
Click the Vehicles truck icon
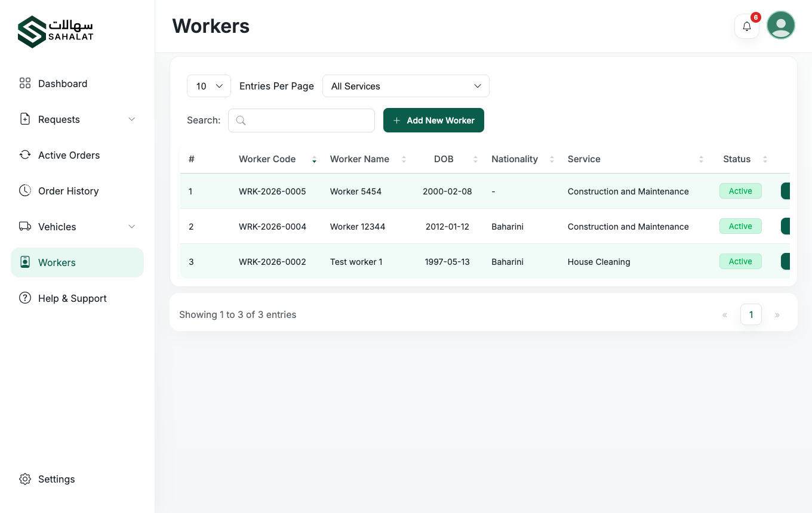click(25, 227)
